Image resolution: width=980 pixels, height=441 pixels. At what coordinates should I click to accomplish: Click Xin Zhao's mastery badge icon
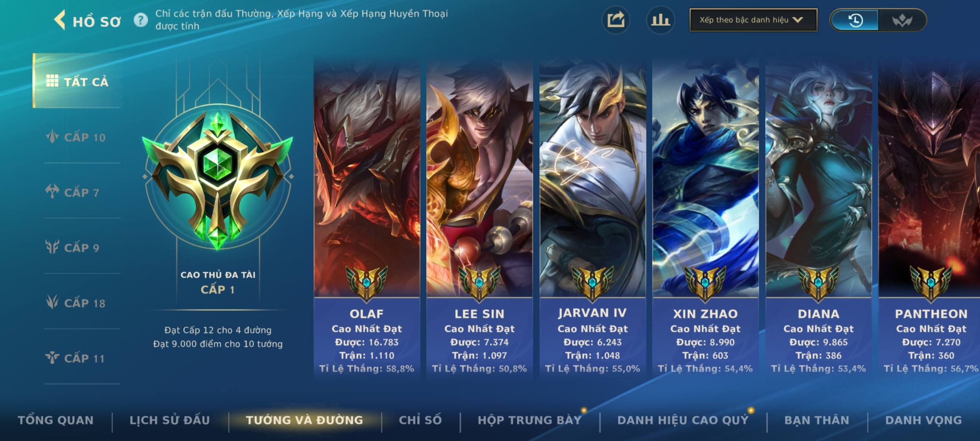(705, 283)
